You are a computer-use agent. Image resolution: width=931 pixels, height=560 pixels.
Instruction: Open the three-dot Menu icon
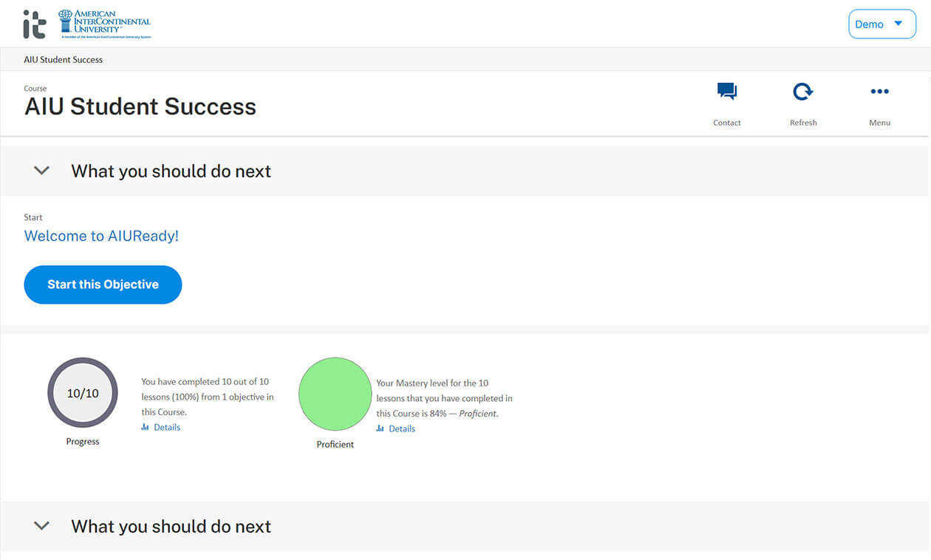[879, 92]
